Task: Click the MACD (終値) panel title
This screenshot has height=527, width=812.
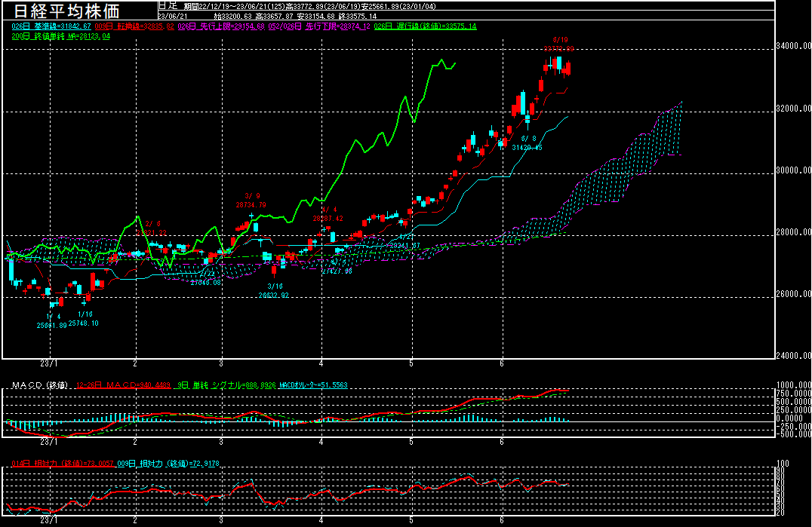Action: pos(40,385)
